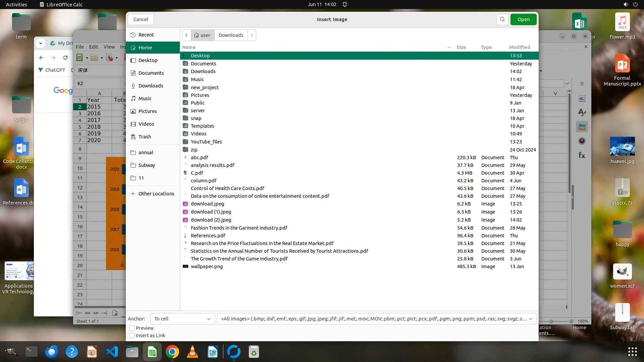Launch VLC from the dock

[x=193, y=352]
